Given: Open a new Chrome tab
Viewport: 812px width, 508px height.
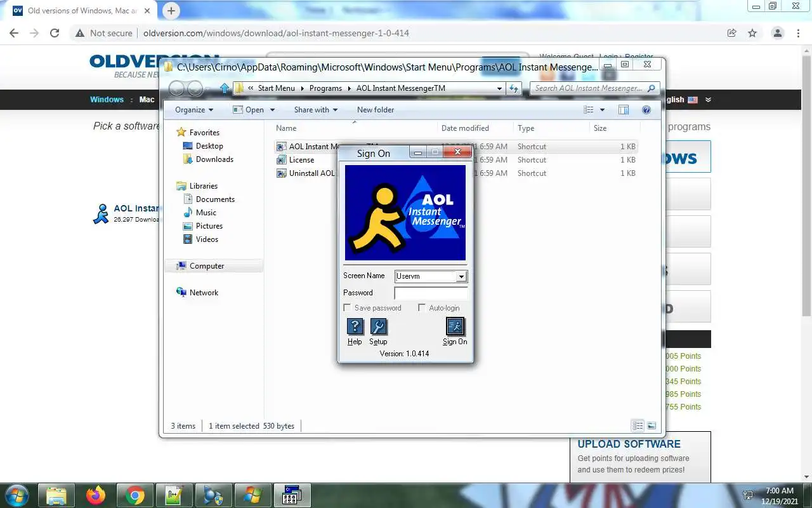Looking at the screenshot, I should coord(171,11).
